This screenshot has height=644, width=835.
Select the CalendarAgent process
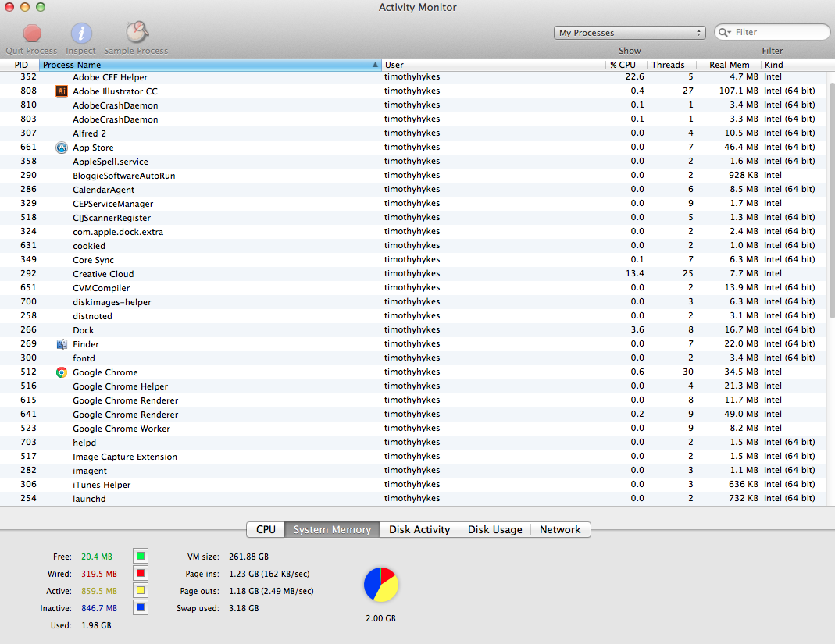(412, 190)
